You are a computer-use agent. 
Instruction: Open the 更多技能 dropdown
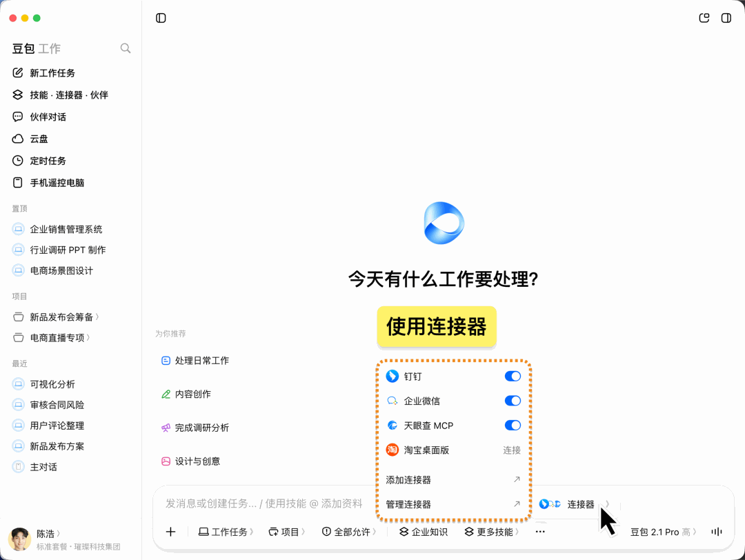[491, 532]
